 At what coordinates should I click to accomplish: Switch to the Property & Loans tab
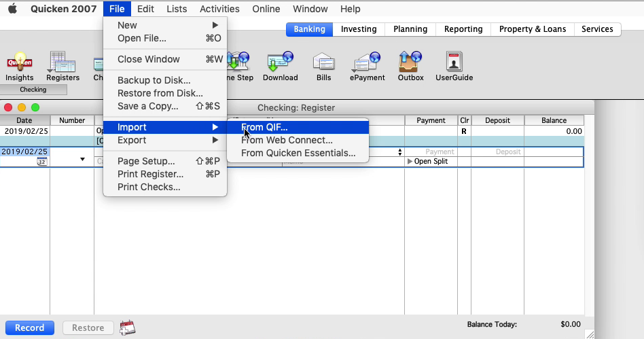pos(533,29)
